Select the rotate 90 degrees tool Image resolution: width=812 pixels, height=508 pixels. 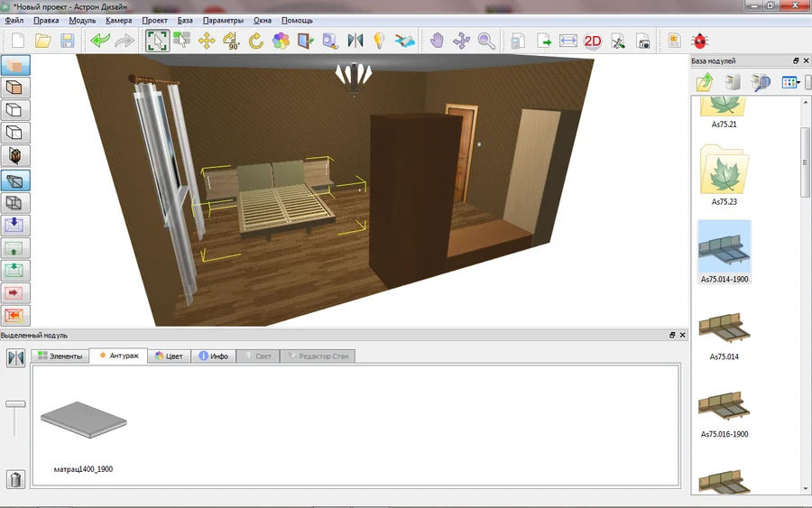coord(231,41)
